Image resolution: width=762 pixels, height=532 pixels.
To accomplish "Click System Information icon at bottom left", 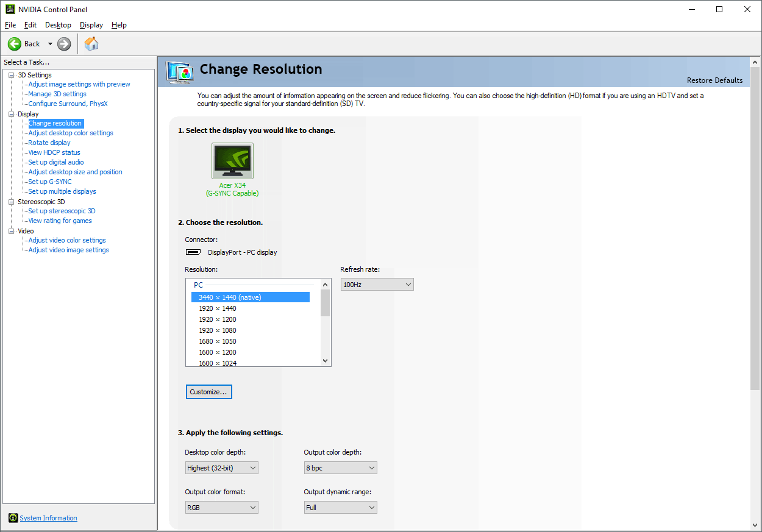I will pyautogui.click(x=13, y=518).
